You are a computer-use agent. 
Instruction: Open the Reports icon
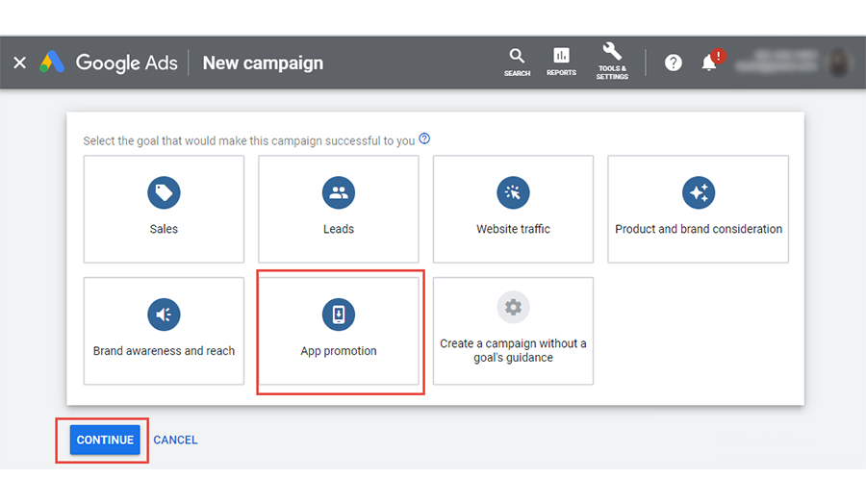point(561,62)
